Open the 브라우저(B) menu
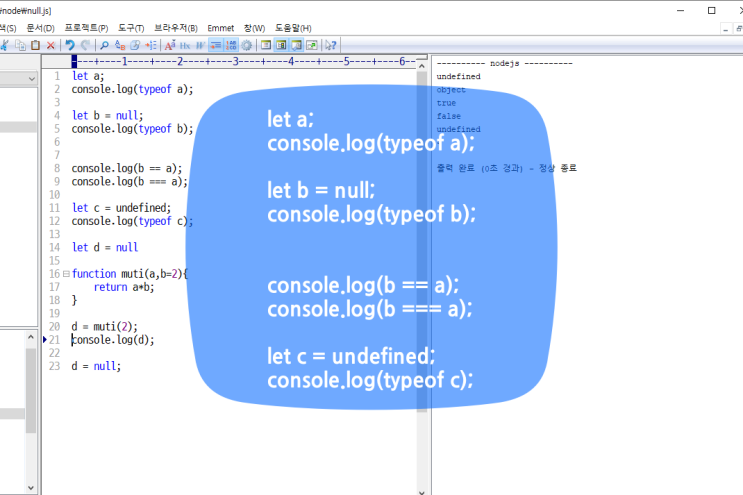Image resolution: width=743 pixels, height=495 pixels. [176, 28]
